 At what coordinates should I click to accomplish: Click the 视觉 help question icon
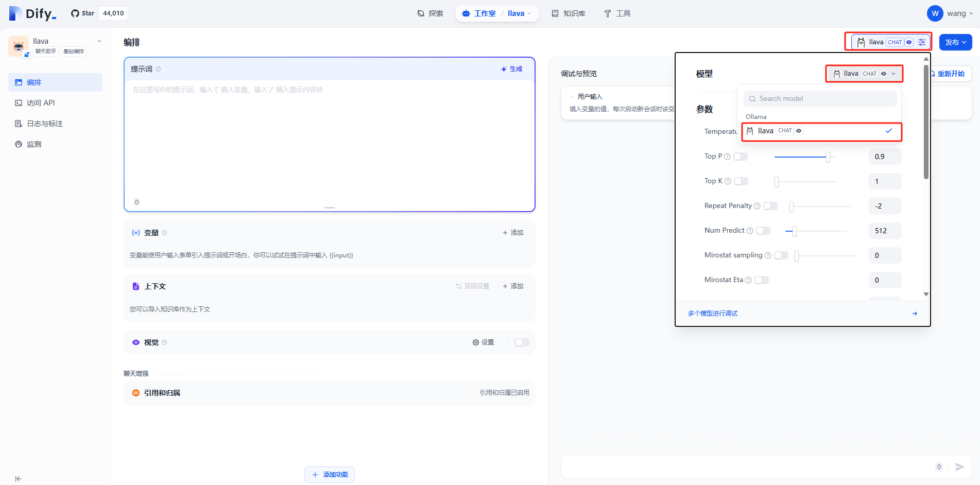pyautogui.click(x=164, y=342)
